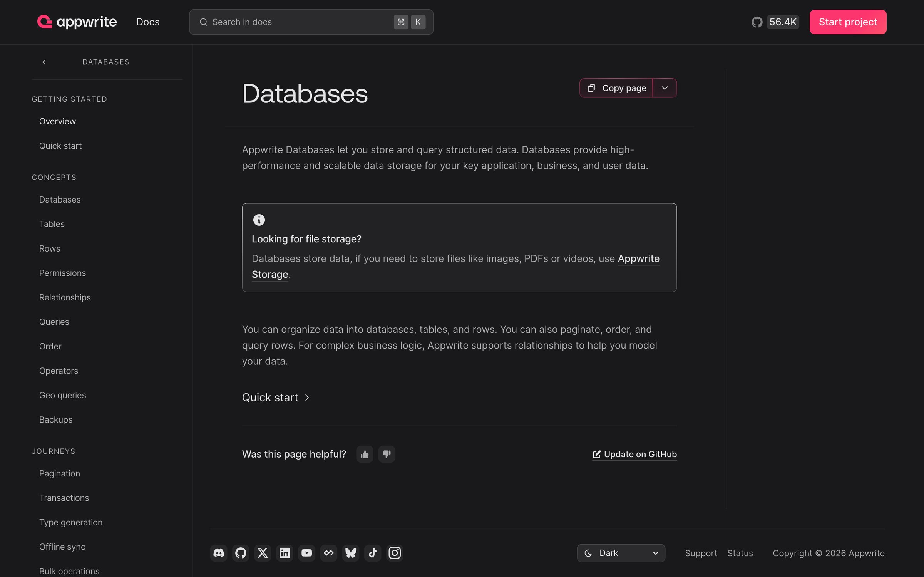Open the Pagination sidebar item
The image size is (924, 577).
59,473
